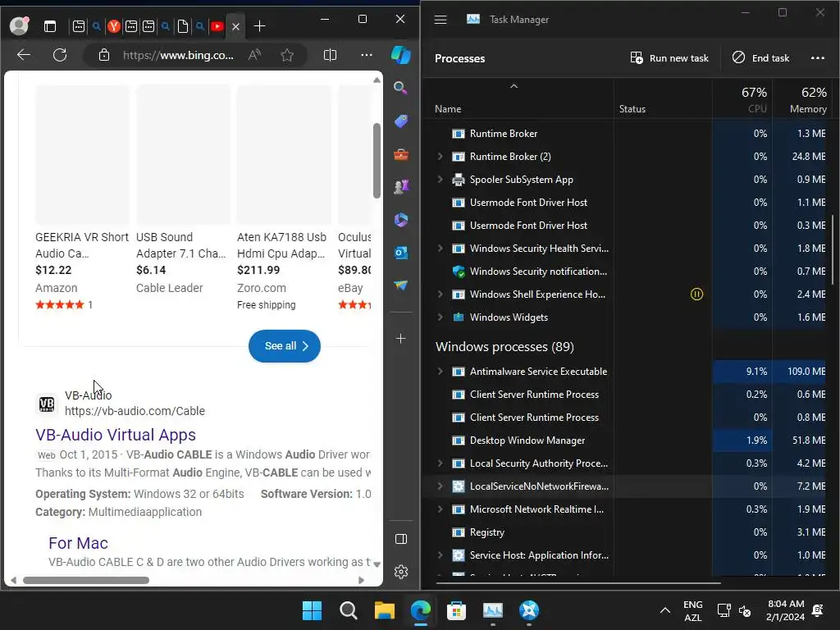Click End task in Task Manager
The width and height of the screenshot is (840, 630).
[x=760, y=58]
